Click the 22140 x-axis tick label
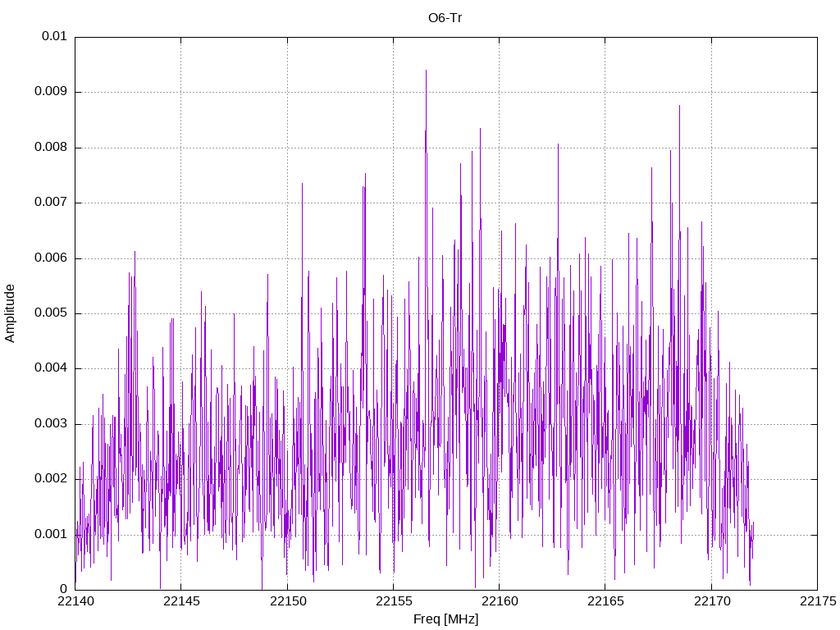Viewport: 840px width, 630px height. tap(75, 601)
